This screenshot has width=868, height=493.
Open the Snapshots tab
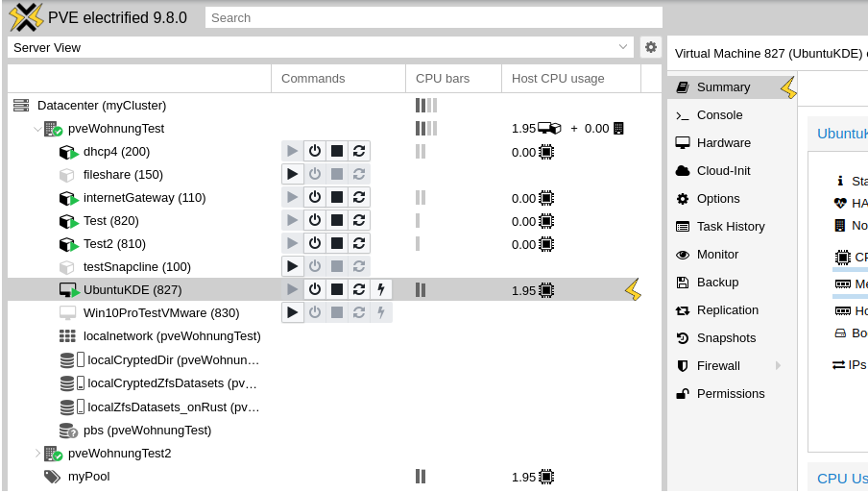pyautogui.click(x=732, y=338)
